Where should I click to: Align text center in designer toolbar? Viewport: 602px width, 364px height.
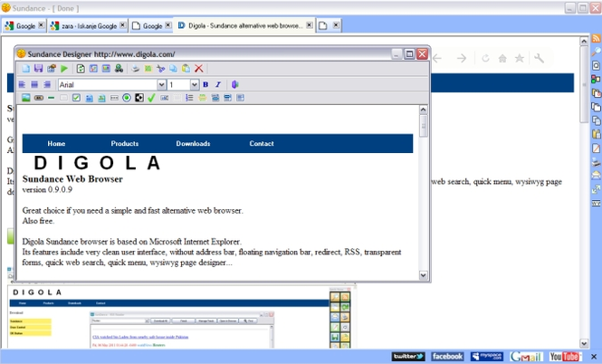coord(34,84)
